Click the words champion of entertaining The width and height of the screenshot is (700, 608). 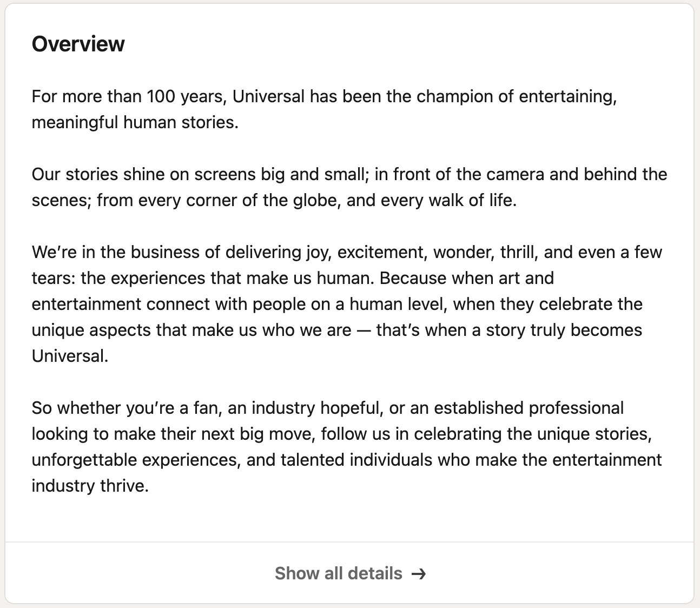[x=517, y=96]
